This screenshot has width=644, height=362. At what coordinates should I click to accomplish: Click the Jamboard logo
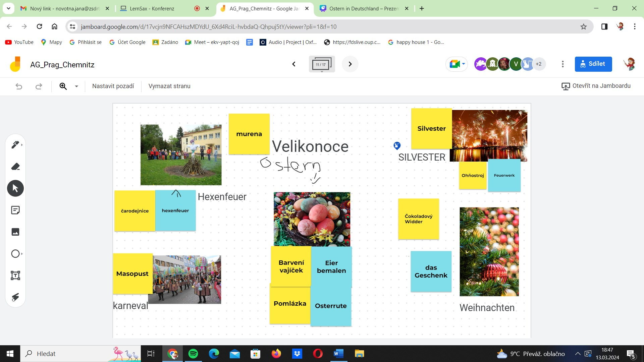click(15, 64)
